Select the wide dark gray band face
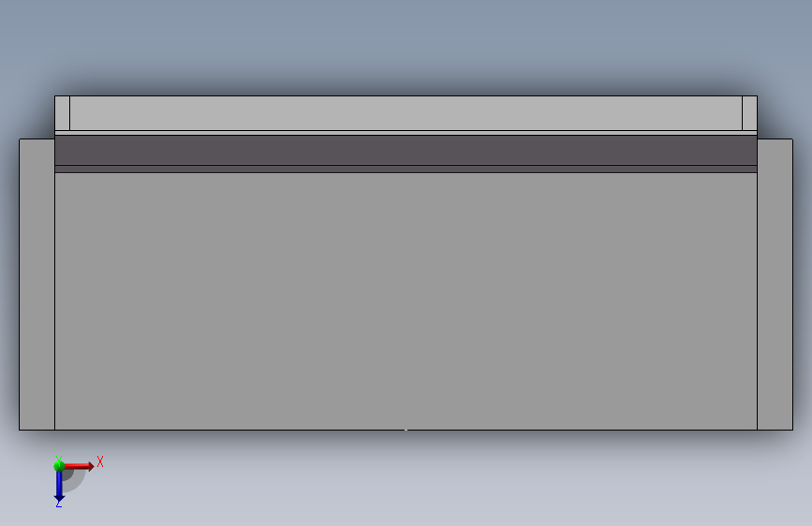812x526 pixels. point(406,150)
